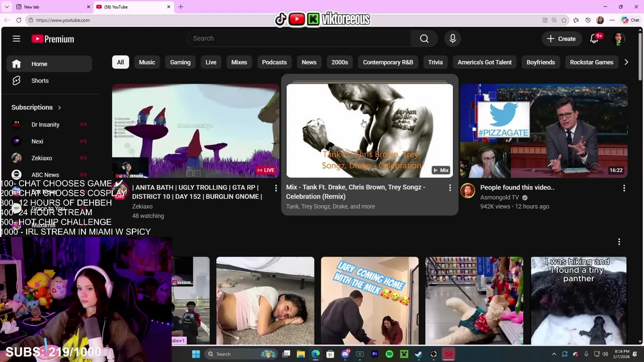Select the Music filter chip
The width and height of the screenshot is (644, 362).
[147, 62]
